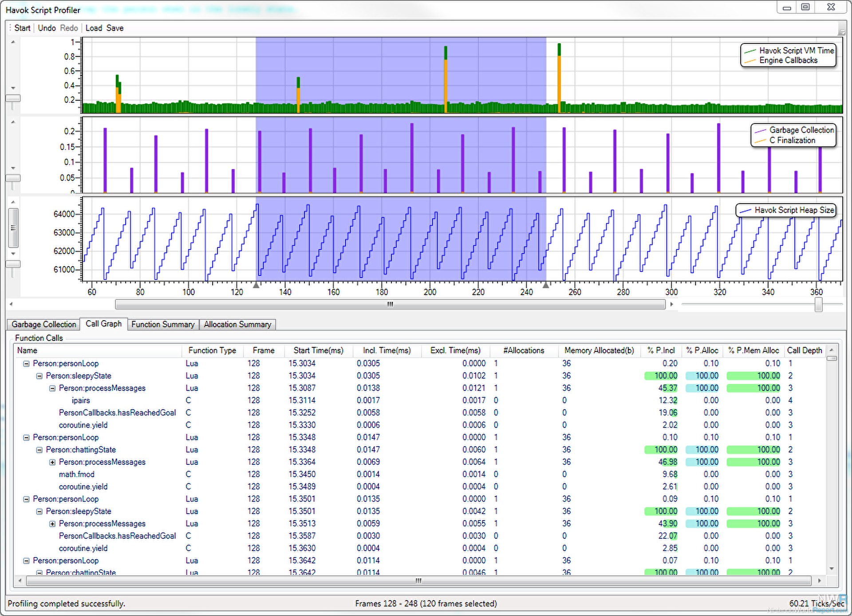The width and height of the screenshot is (852, 616).
Task: Select the math.fmod row
Action: click(420, 475)
